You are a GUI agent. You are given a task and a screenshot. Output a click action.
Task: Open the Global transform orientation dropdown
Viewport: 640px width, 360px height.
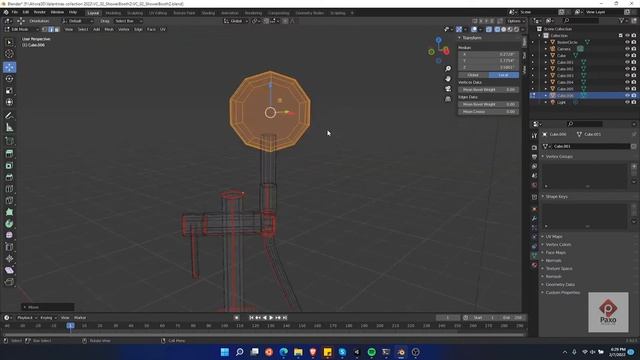click(x=236, y=21)
